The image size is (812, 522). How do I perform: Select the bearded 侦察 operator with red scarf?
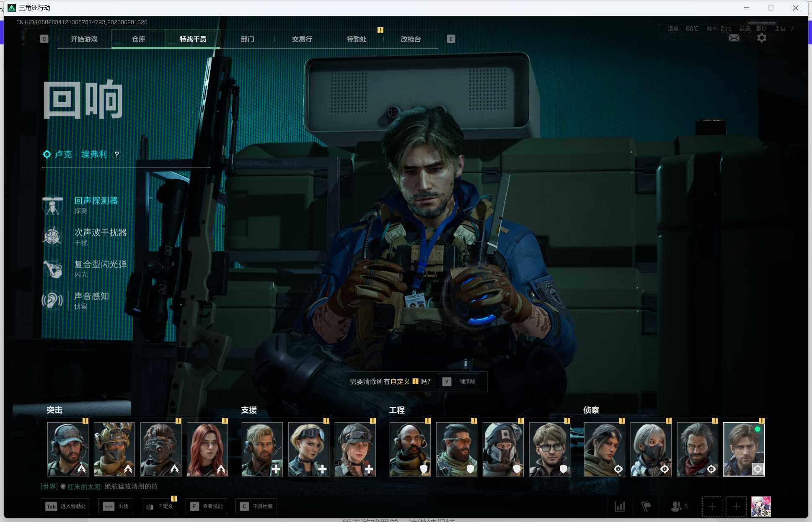698,449
